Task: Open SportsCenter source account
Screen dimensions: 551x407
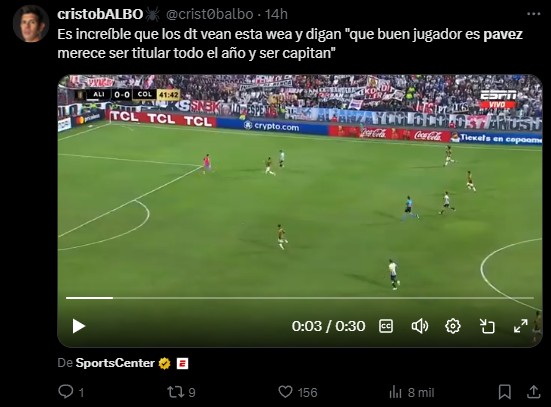Action: pyautogui.click(x=115, y=363)
